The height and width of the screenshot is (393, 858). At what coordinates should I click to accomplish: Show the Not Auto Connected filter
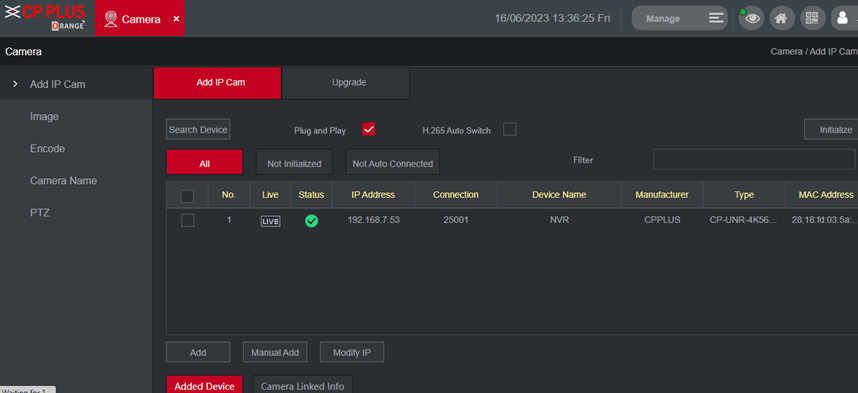[x=392, y=163]
